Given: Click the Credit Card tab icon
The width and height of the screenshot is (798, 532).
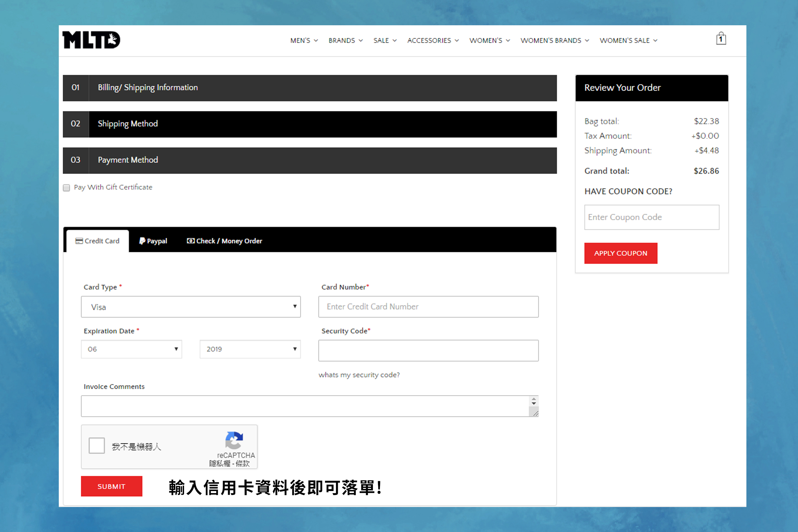Looking at the screenshot, I should pos(79,241).
